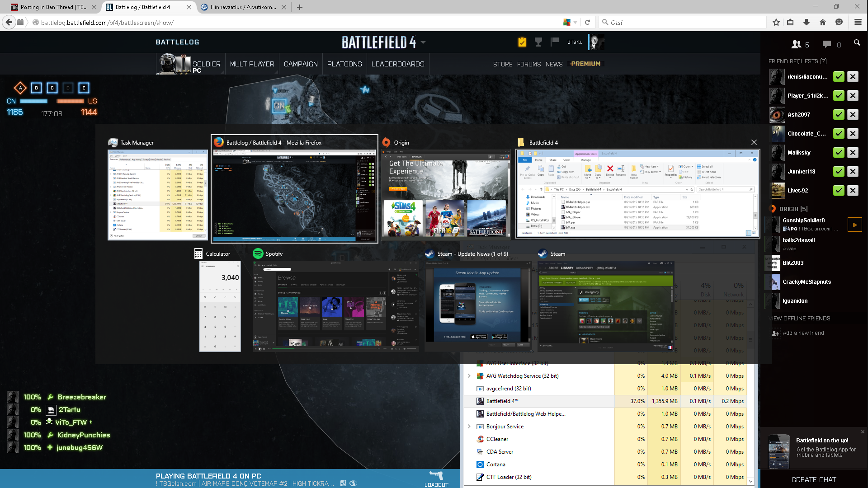Open the trophy awards icon in Battlelog header

pyautogui.click(x=538, y=42)
